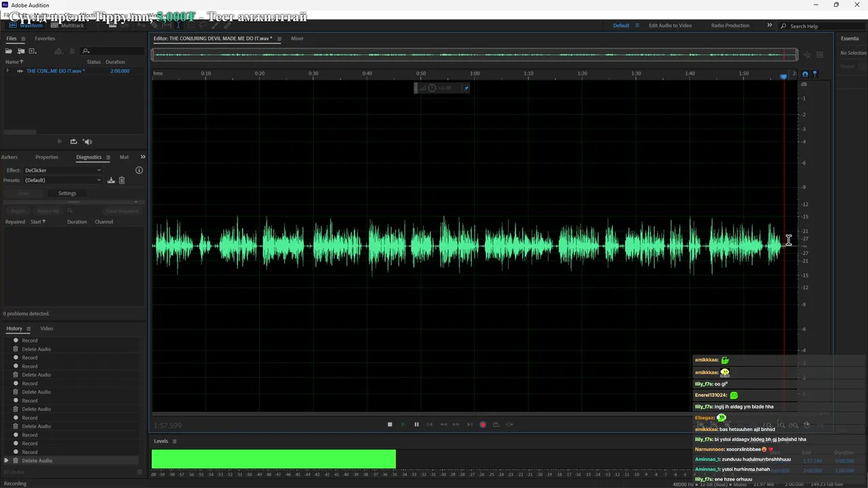This screenshot has width=868, height=488.
Task: Open Mixer tab
Action: pos(297,39)
